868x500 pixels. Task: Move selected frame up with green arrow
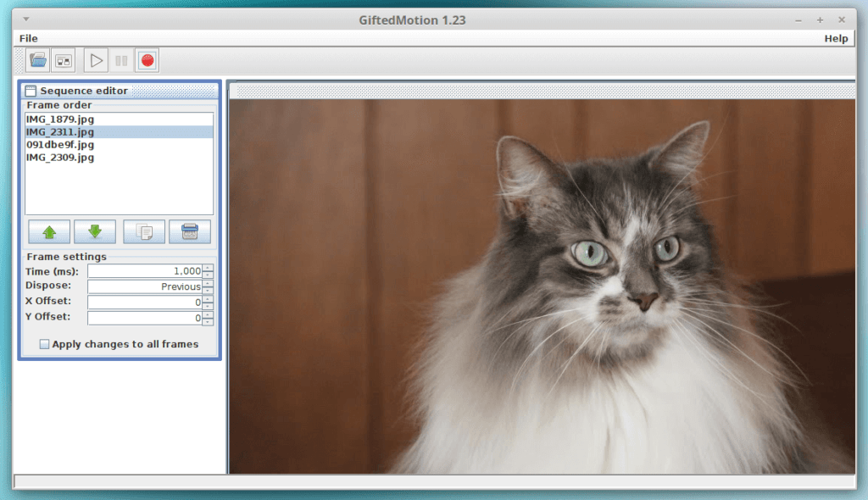tap(49, 232)
